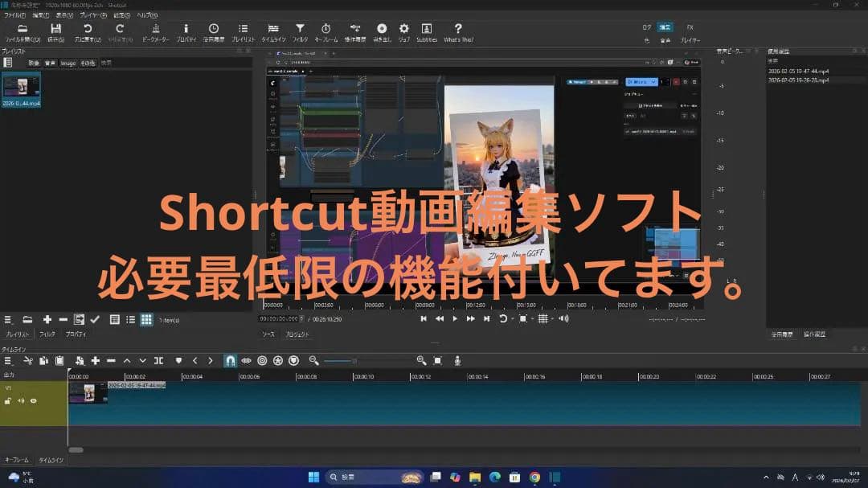Lift the clip using timeline up-arrow icon
This screenshot has height=488, width=868.
[x=127, y=361]
